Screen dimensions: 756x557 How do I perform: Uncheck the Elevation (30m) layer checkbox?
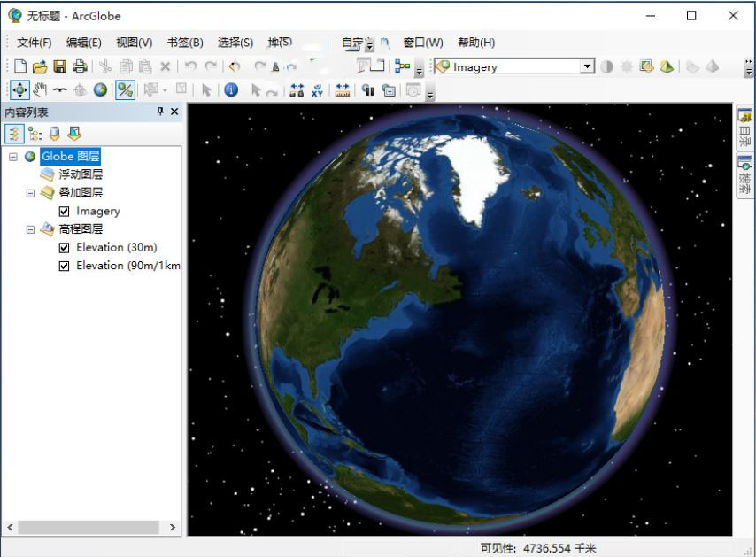click(x=65, y=248)
